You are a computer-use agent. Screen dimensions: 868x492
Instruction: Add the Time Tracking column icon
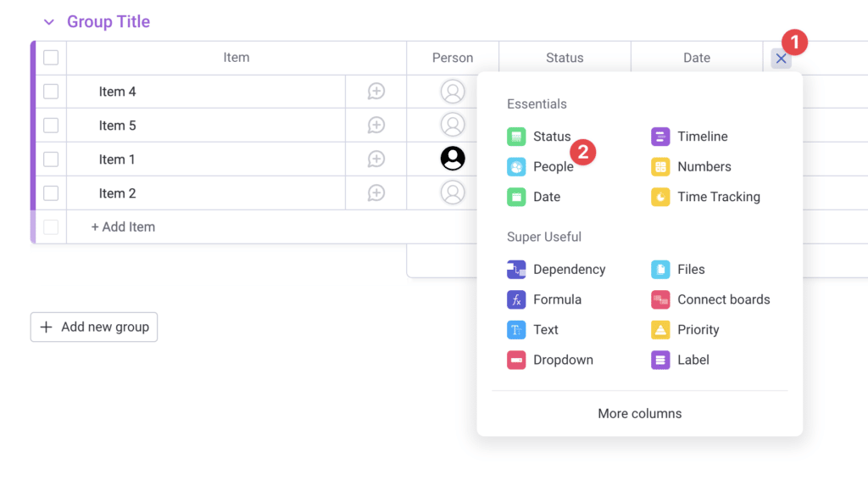[x=660, y=197]
